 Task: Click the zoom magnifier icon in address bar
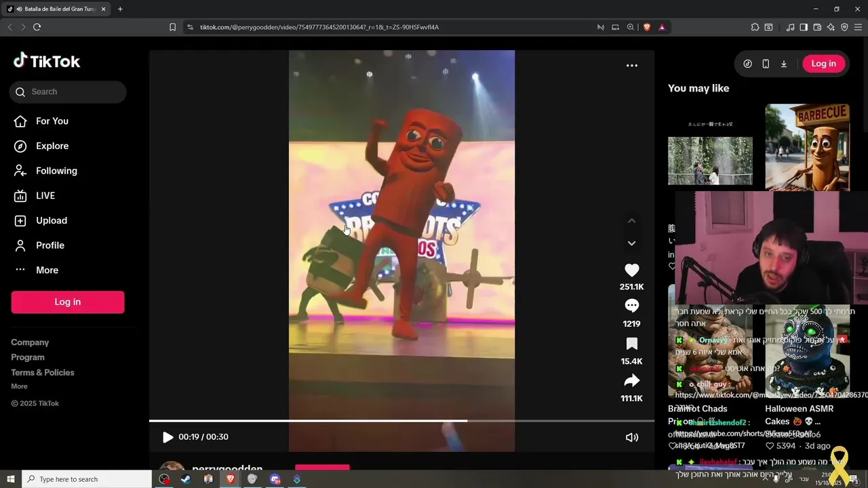point(631,27)
